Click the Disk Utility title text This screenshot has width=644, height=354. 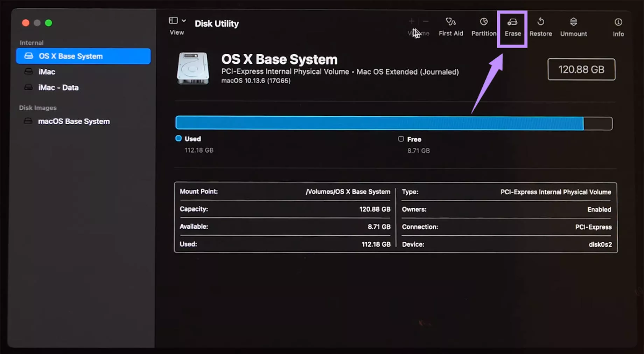(217, 23)
